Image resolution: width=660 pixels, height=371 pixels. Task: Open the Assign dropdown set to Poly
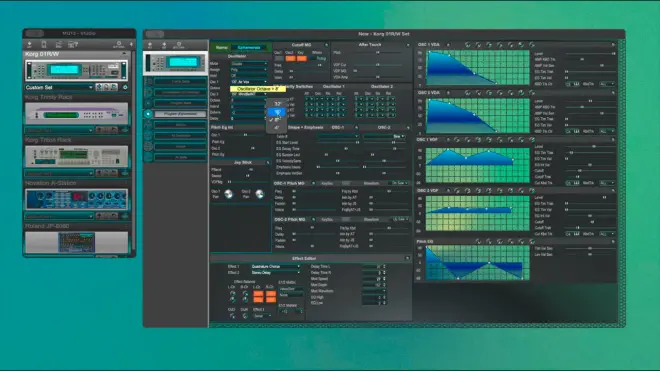tap(249, 70)
